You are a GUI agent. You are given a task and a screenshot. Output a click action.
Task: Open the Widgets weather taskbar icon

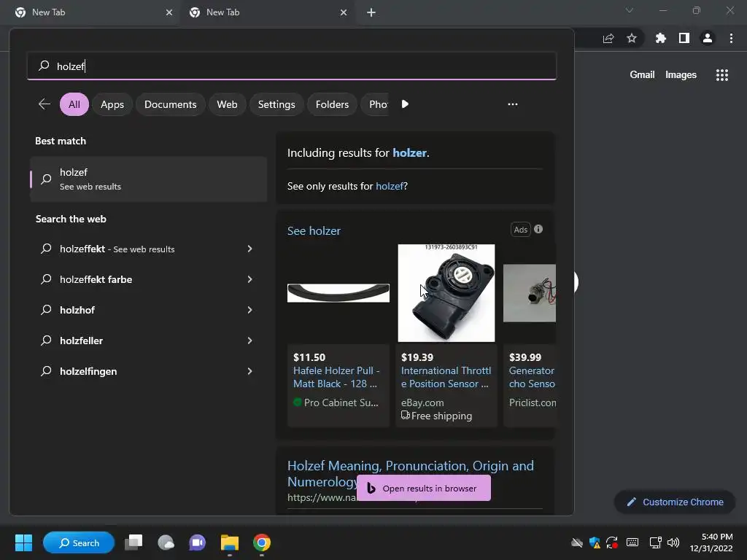(166, 542)
